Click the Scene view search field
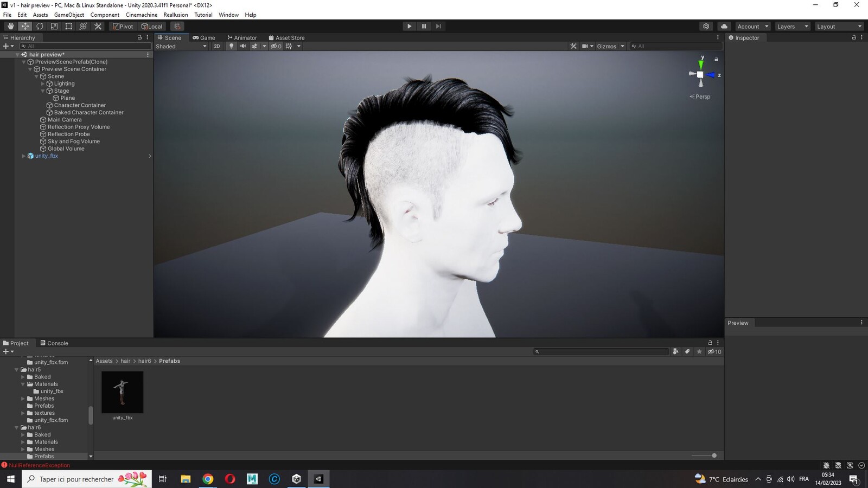Viewport: 868px width, 488px height. point(675,46)
